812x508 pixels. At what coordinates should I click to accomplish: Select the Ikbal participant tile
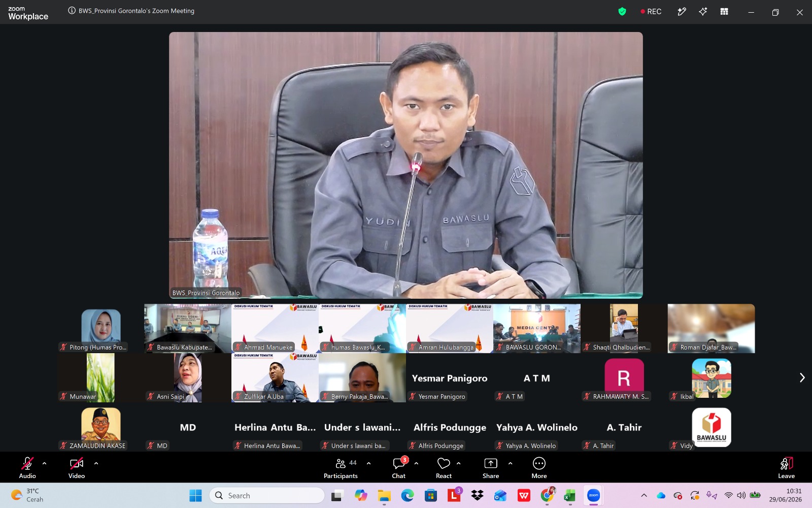712,377
